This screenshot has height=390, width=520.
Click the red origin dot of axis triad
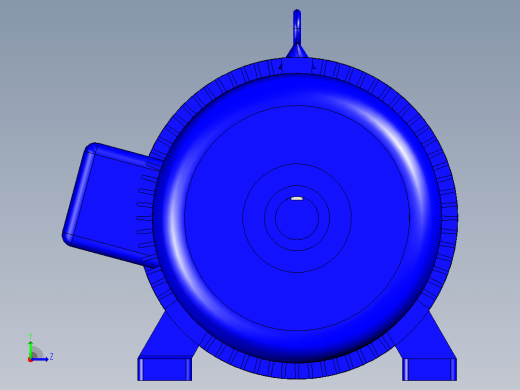[30, 360]
